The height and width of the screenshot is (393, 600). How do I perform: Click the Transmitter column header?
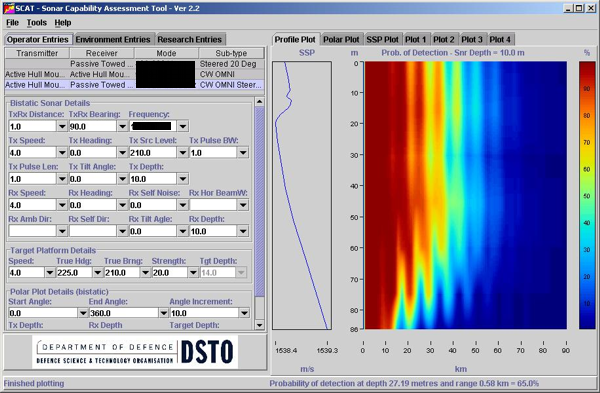(x=37, y=53)
